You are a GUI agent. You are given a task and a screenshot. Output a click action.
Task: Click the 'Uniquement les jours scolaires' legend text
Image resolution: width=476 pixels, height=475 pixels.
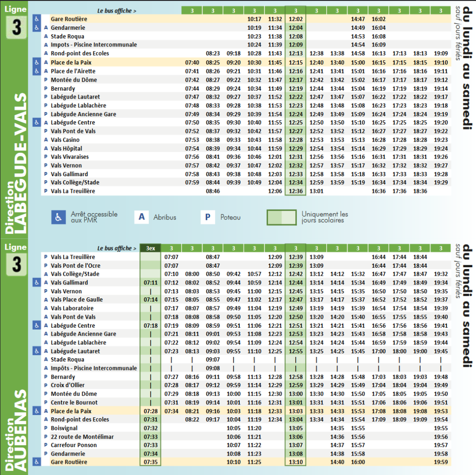[325, 218]
